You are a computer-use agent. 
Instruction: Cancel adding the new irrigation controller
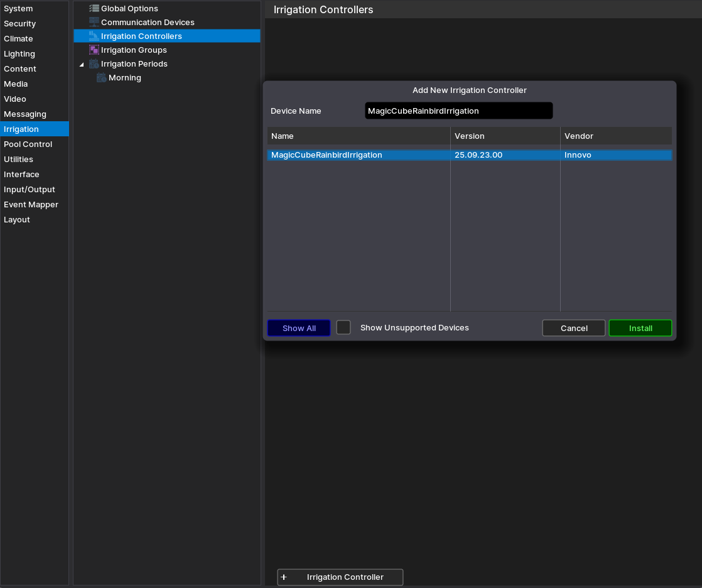[x=574, y=329]
